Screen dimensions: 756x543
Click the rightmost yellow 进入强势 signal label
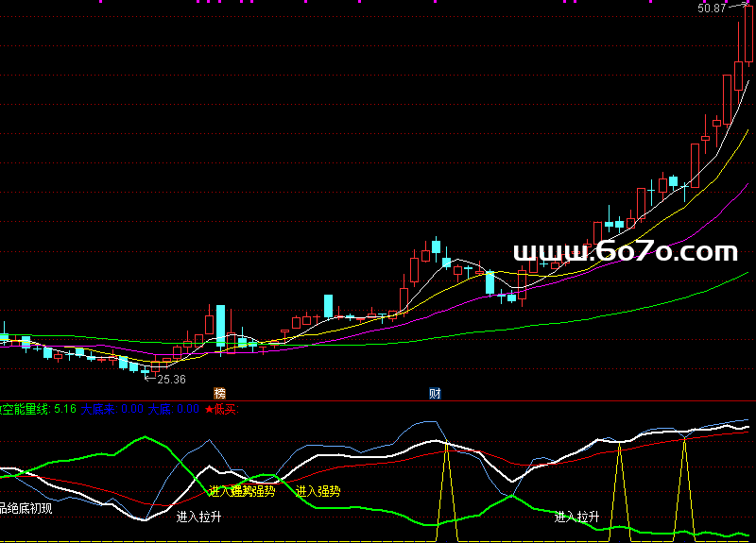(x=318, y=491)
